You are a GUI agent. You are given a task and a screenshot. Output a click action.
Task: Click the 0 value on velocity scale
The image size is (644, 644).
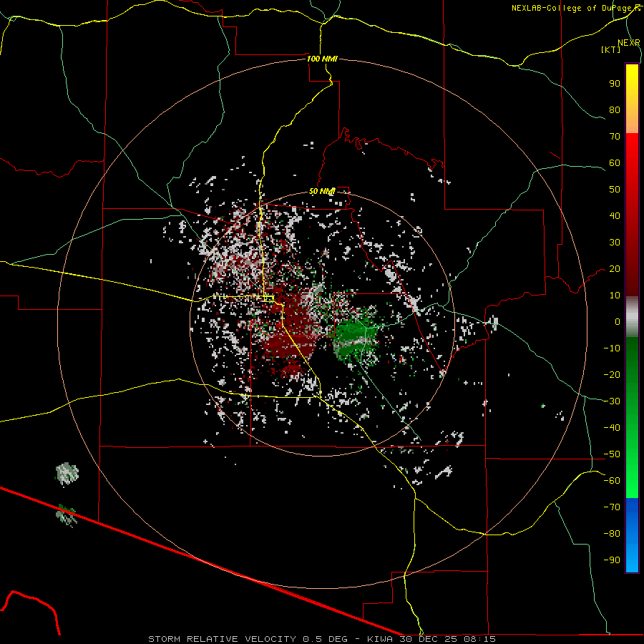point(618,321)
